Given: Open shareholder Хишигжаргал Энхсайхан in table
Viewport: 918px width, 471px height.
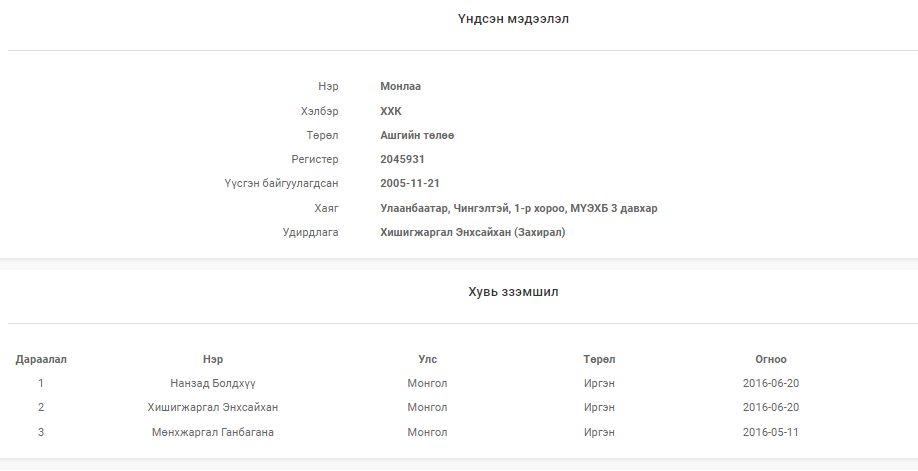Looking at the screenshot, I should point(213,407).
